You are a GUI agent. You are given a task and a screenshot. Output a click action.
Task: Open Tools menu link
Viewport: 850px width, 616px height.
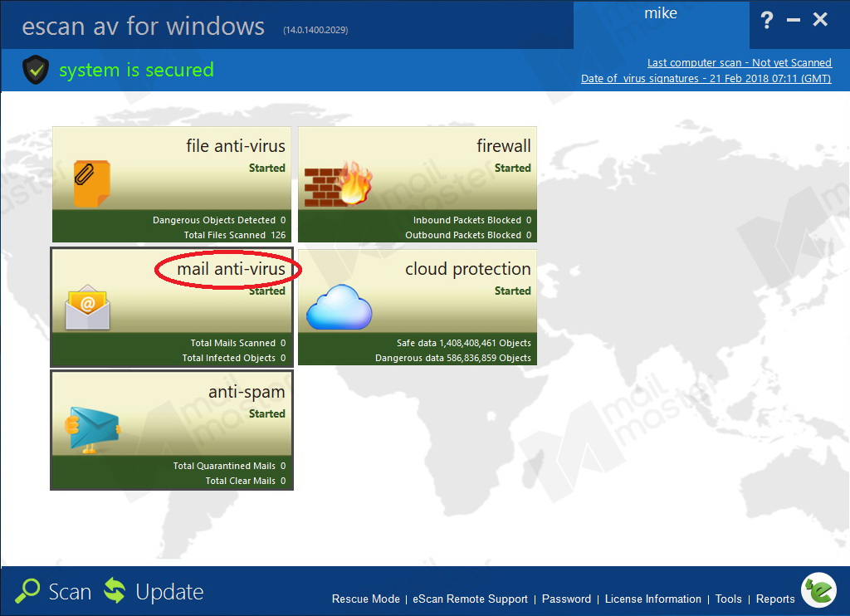pos(728,599)
